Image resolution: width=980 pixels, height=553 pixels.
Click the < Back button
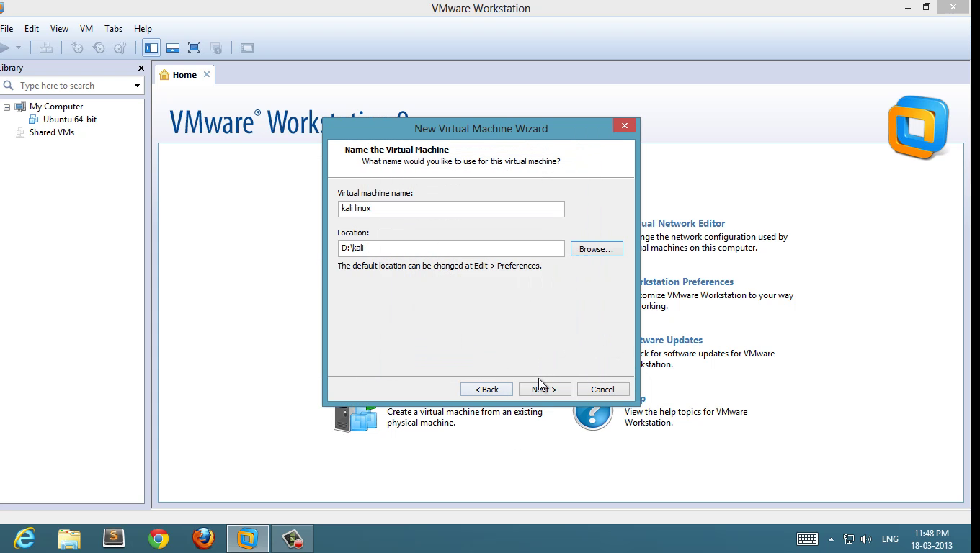486,390
